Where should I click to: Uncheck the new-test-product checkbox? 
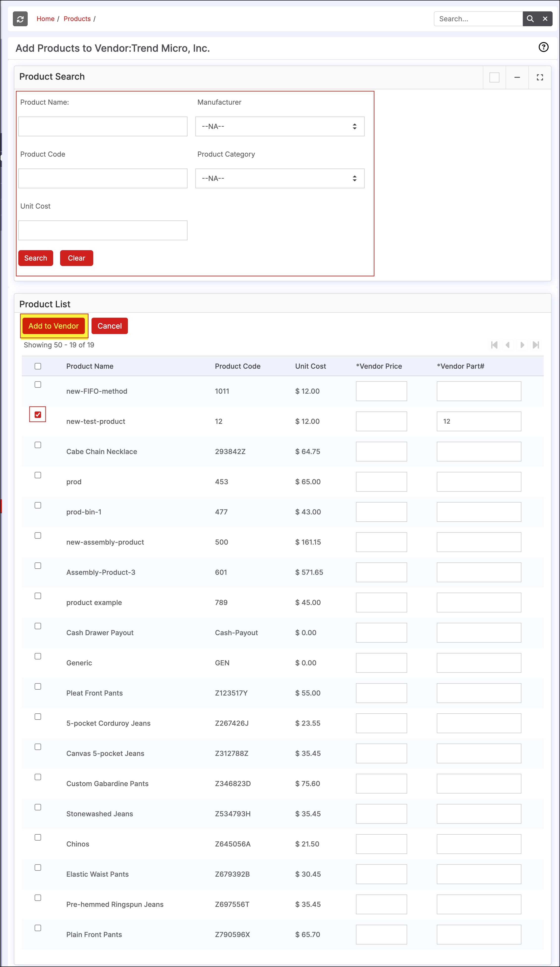click(x=38, y=414)
